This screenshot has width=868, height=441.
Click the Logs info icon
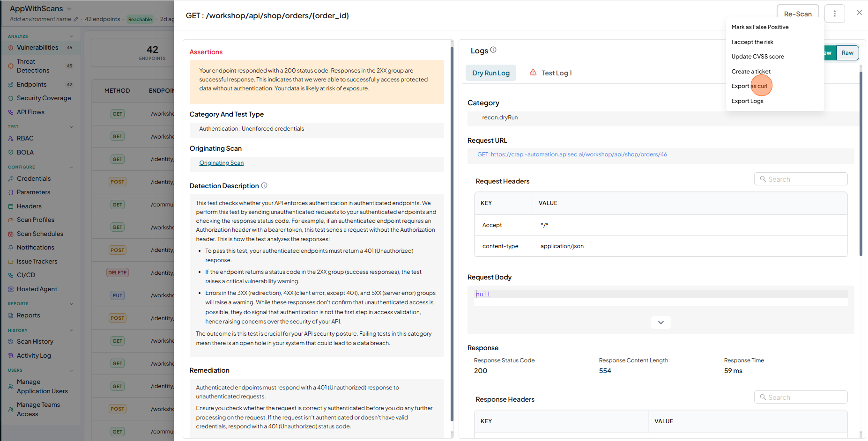[x=493, y=50]
